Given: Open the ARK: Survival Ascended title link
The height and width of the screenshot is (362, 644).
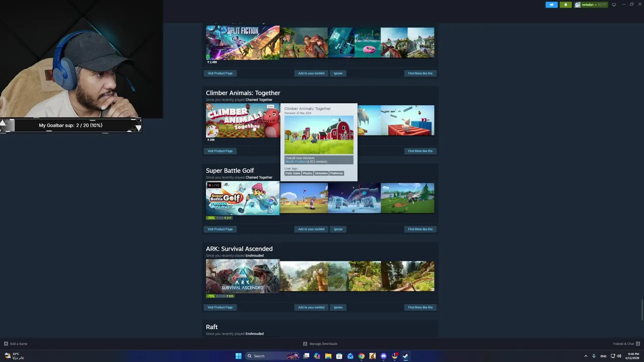Looking at the screenshot, I should [239, 249].
